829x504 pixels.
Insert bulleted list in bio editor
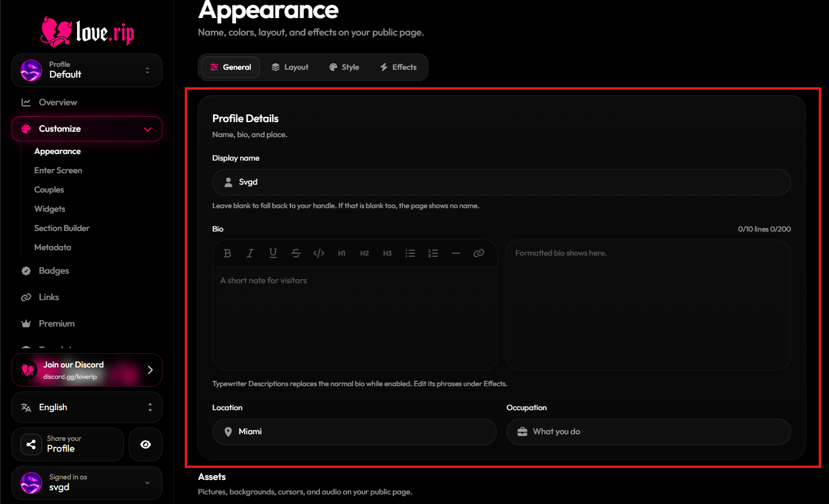coord(410,253)
